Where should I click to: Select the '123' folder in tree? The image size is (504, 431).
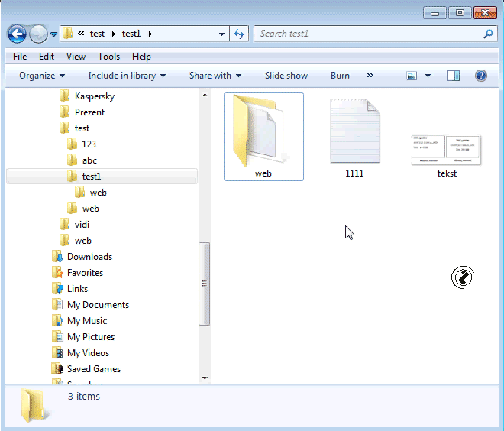click(x=89, y=144)
